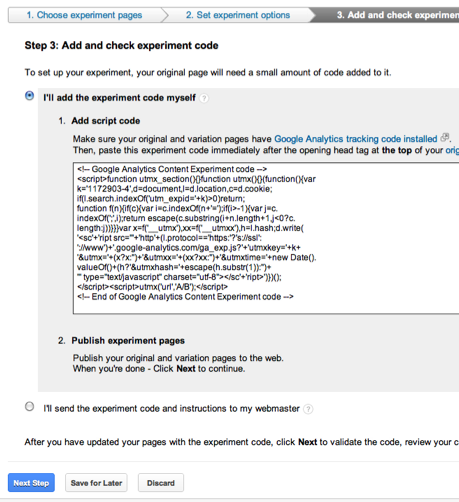This screenshot has width=459, height=502.
Task: Click the 'Add script code' heading
Action: (x=106, y=121)
